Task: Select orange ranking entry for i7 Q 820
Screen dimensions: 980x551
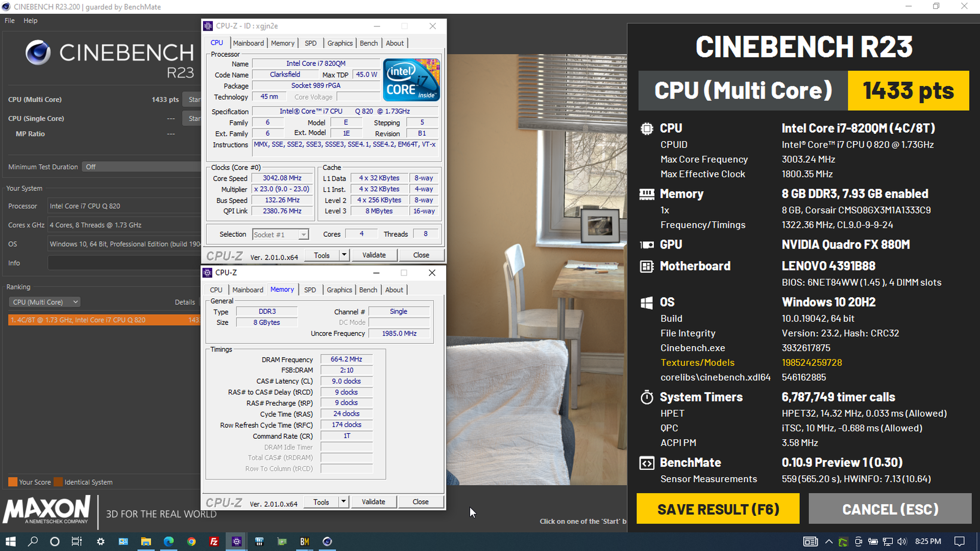Action: tap(104, 320)
